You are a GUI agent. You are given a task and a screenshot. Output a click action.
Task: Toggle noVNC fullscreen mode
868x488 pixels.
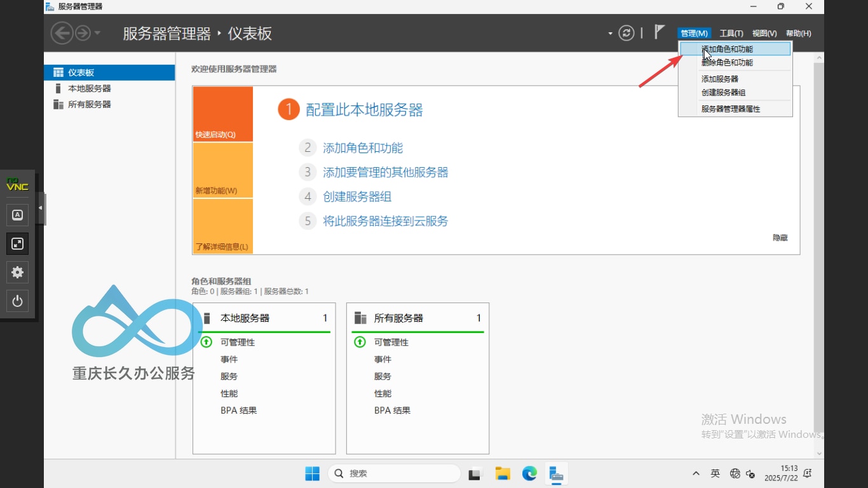(x=18, y=243)
